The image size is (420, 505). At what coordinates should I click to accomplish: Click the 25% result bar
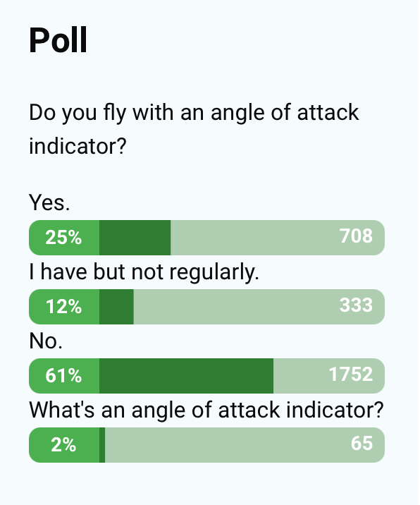click(206, 238)
